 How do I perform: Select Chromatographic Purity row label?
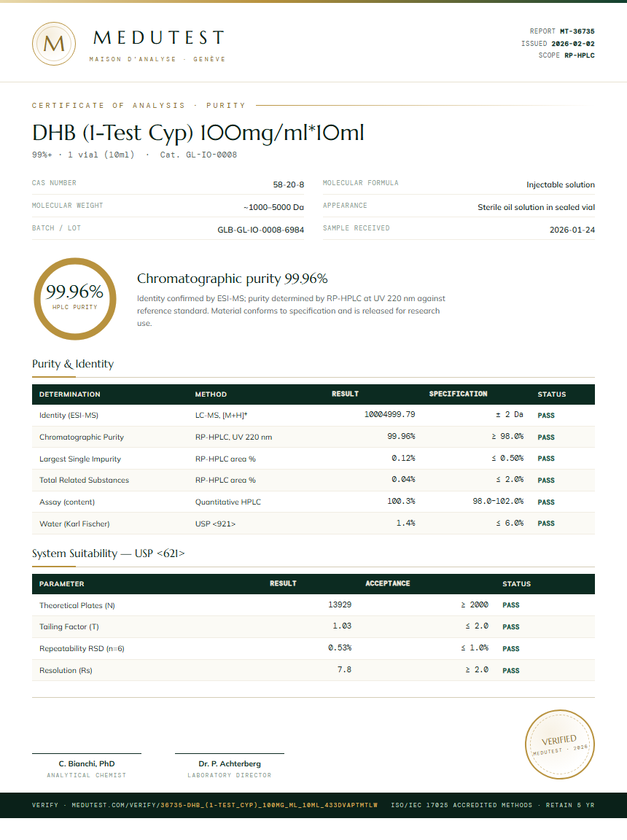(x=82, y=437)
